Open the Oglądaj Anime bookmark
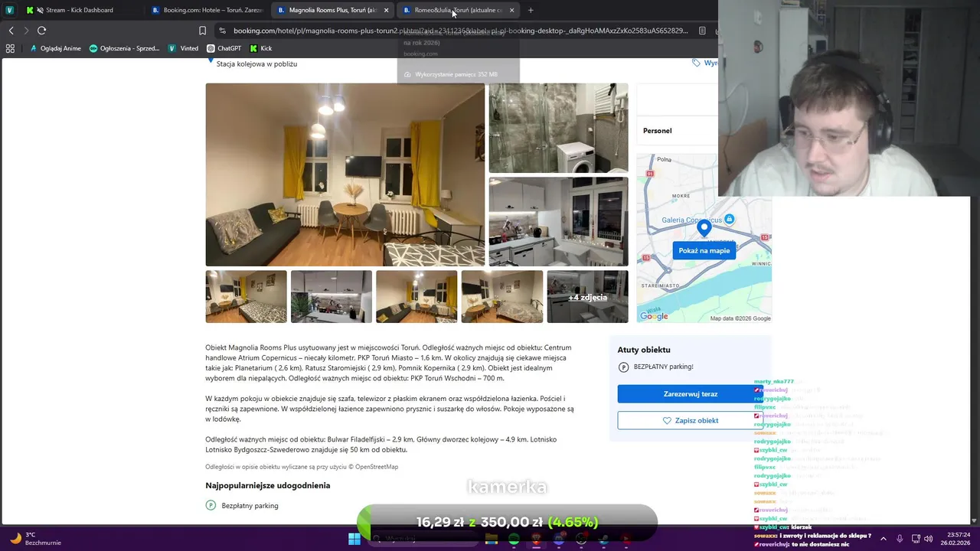The width and height of the screenshot is (980, 551). (55, 48)
